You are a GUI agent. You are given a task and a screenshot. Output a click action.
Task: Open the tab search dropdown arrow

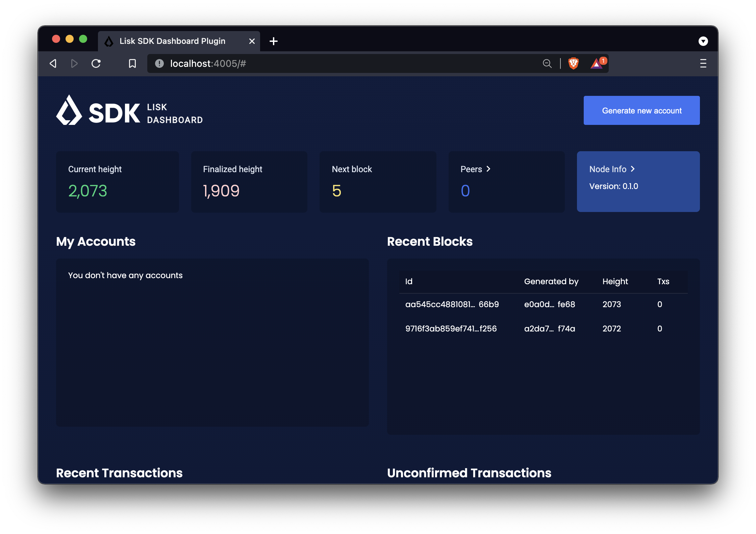click(703, 41)
